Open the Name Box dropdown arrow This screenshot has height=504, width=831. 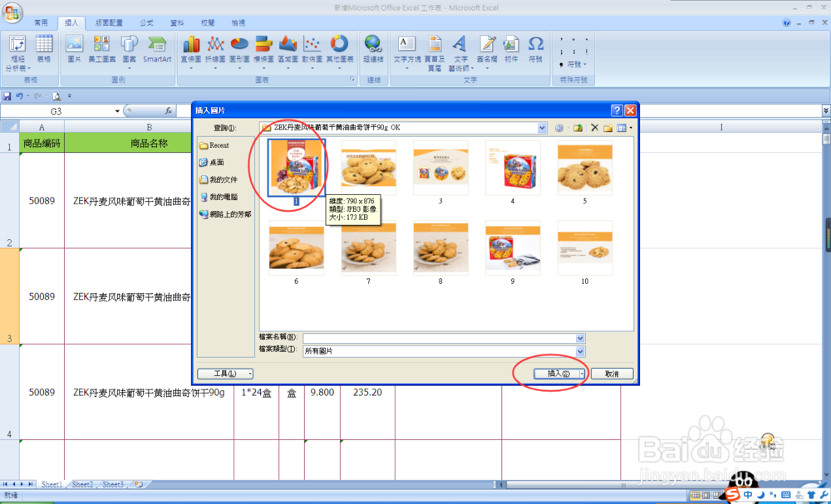[118, 111]
